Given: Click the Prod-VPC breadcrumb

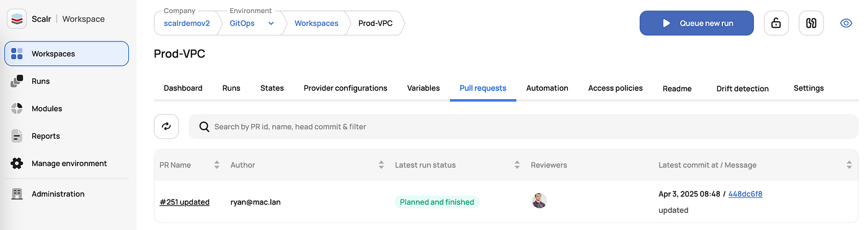Looking at the screenshot, I should tap(375, 24).
